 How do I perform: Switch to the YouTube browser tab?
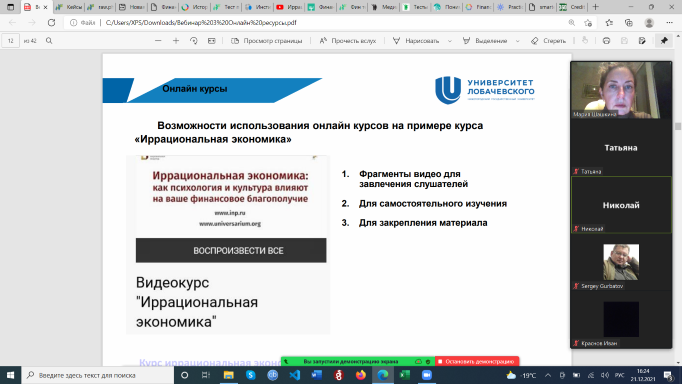[287, 7]
